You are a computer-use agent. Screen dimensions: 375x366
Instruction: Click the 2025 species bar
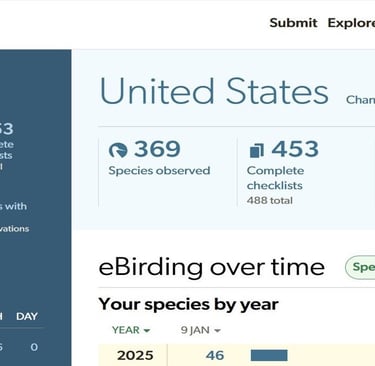269,355
